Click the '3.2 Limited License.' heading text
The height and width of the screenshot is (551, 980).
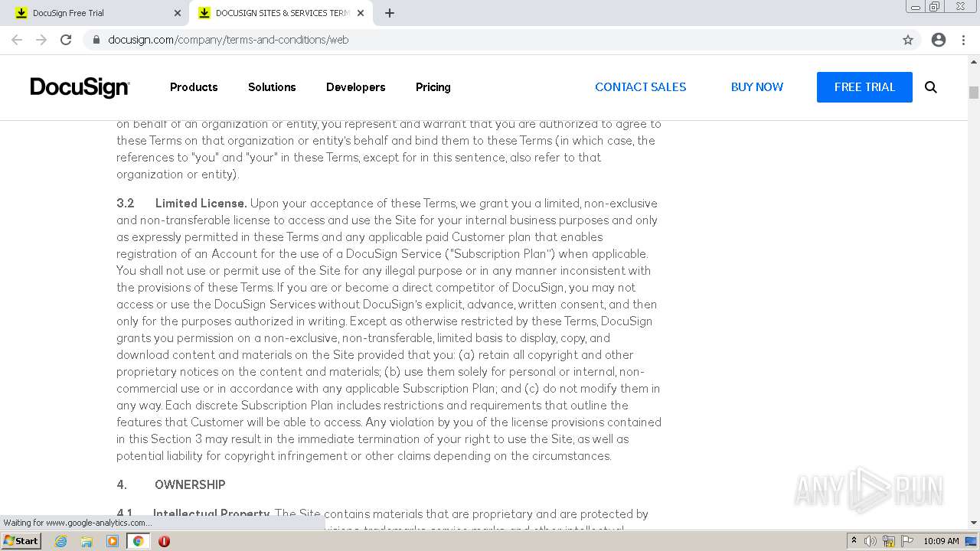[x=181, y=203]
